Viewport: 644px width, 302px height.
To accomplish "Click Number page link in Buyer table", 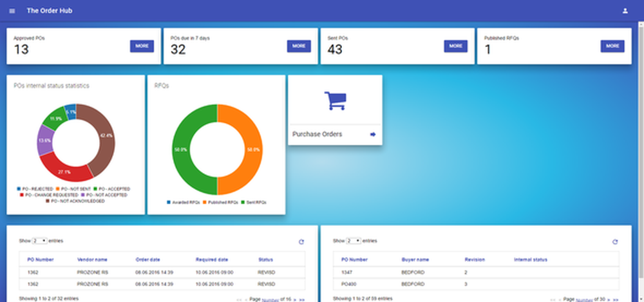I will 583,300.
